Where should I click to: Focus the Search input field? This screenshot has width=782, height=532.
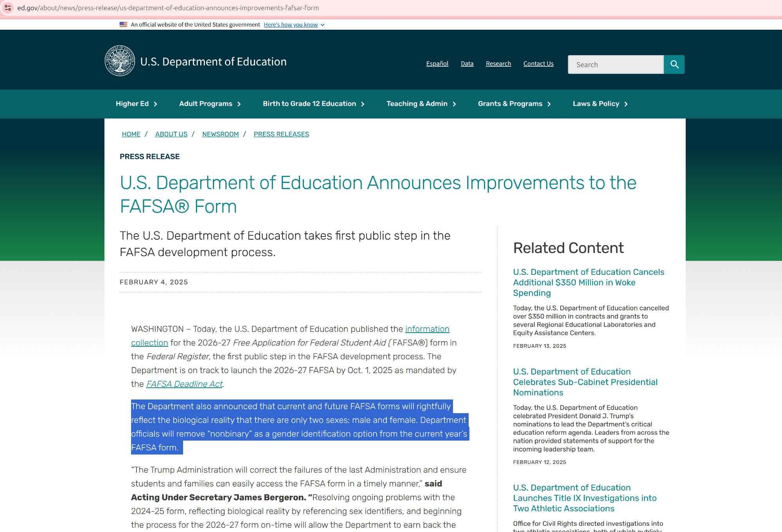pos(616,64)
